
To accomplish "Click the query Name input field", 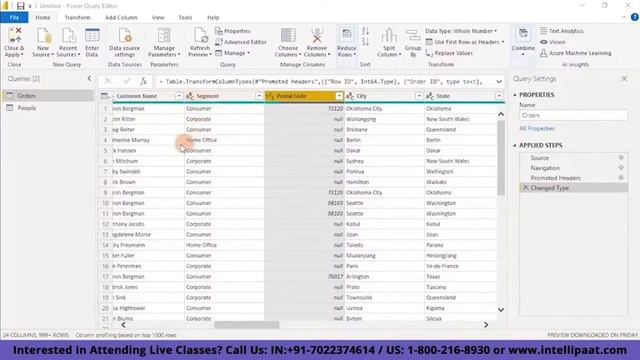I will [x=573, y=116].
